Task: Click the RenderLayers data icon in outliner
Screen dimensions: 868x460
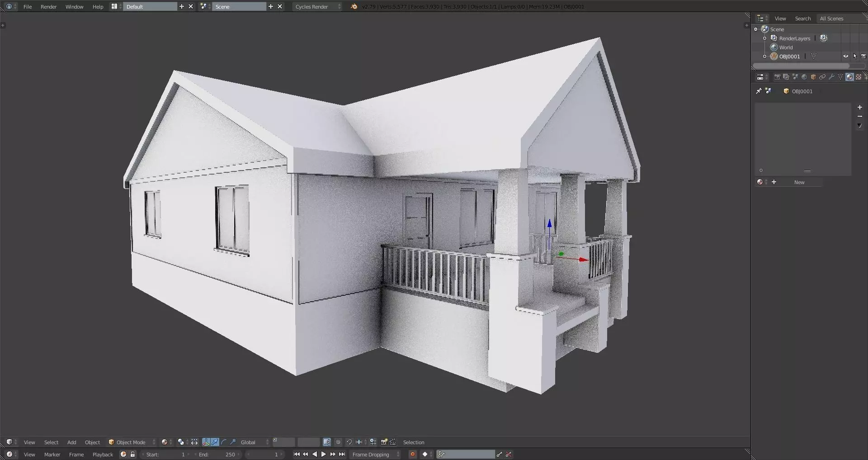Action: (824, 38)
